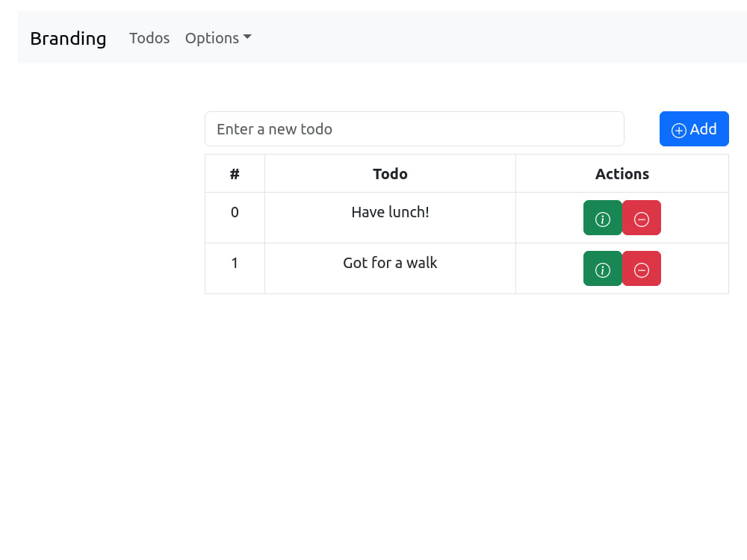Viewport: 747px width, 560px height.
Task: Click the plus icon inside the Add button
Action: click(678, 129)
